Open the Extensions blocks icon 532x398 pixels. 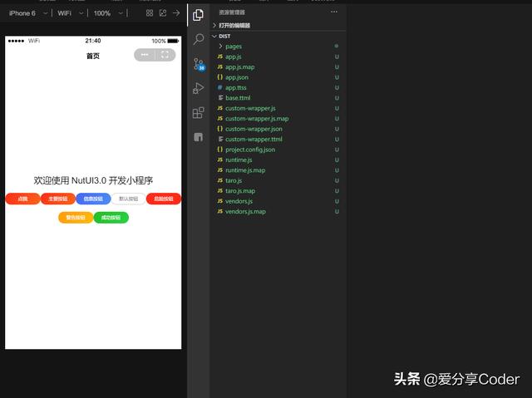pos(198,112)
